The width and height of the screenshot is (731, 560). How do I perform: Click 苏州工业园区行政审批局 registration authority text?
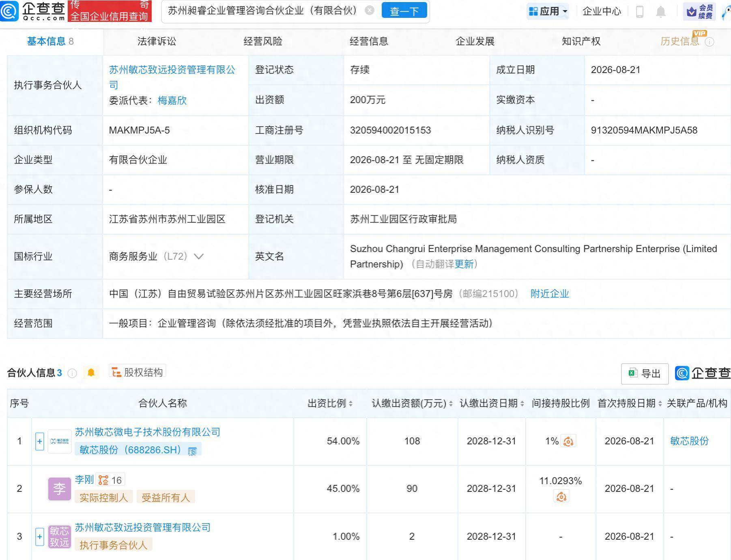point(403,219)
